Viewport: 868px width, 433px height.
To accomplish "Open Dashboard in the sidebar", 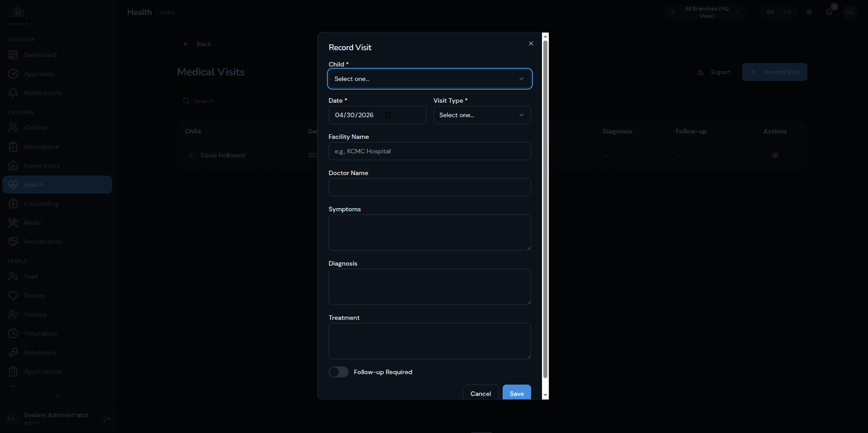I will tap(57, 55).
